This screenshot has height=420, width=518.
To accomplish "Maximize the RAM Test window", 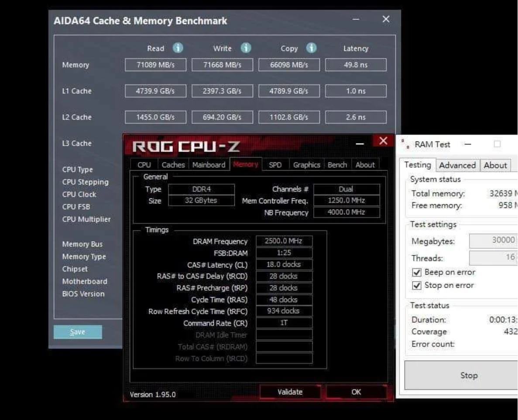I will click(x=497, y=144).
